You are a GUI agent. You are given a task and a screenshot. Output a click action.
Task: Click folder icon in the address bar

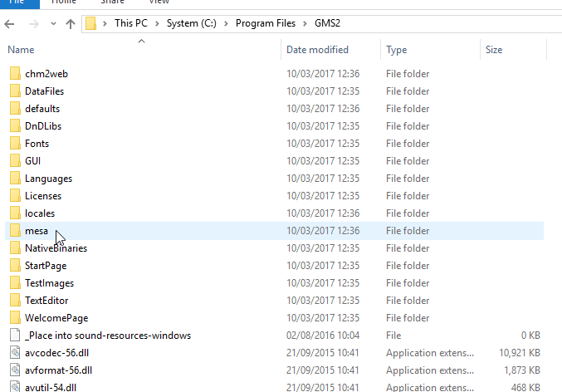[91, 24]
